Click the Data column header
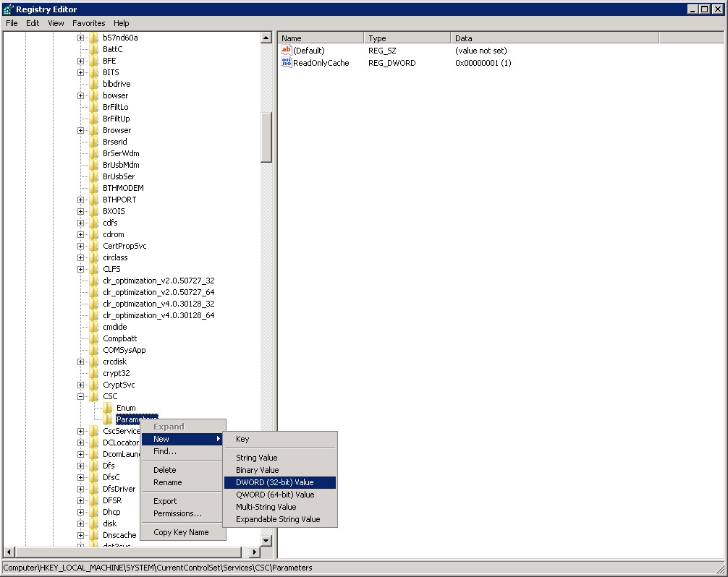Viewport: 728px width, 577px height. tap(554, 38)
